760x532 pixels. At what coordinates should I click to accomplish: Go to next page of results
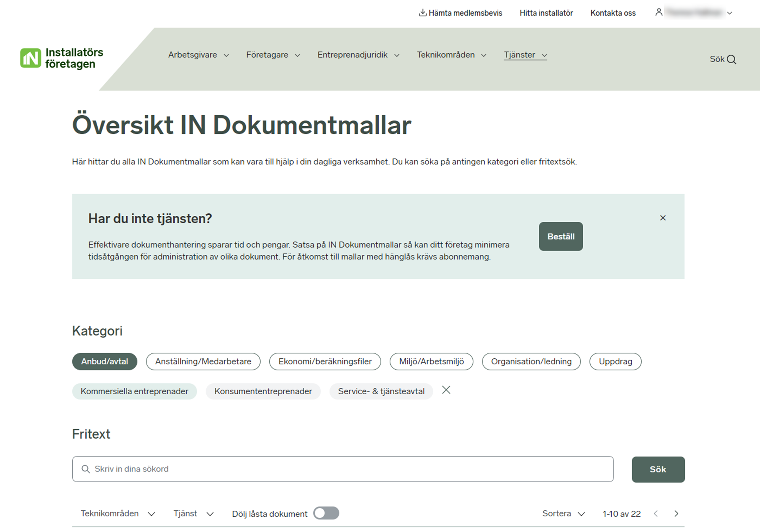676,513
